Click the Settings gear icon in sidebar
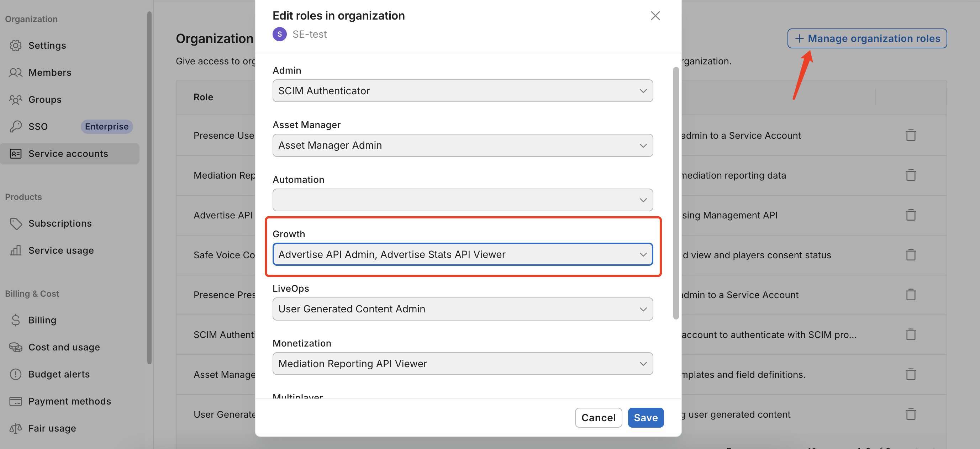This screenshot has height=449, width=980. coord(15,45)
